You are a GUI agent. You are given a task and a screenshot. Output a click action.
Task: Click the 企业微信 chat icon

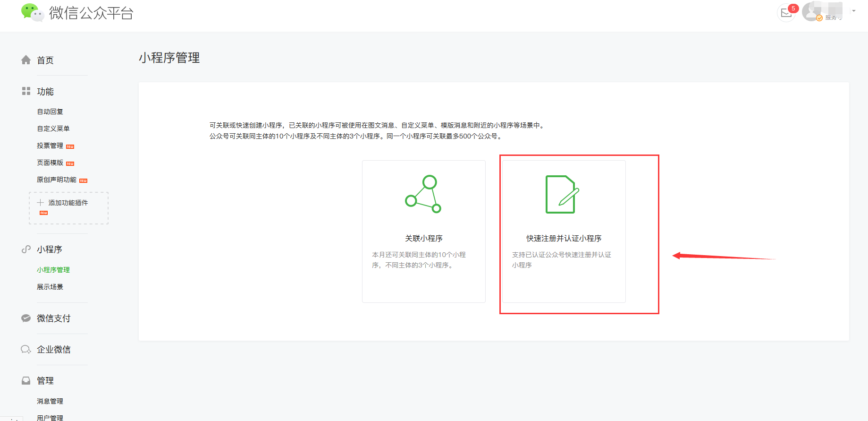[x=26, y=350]
